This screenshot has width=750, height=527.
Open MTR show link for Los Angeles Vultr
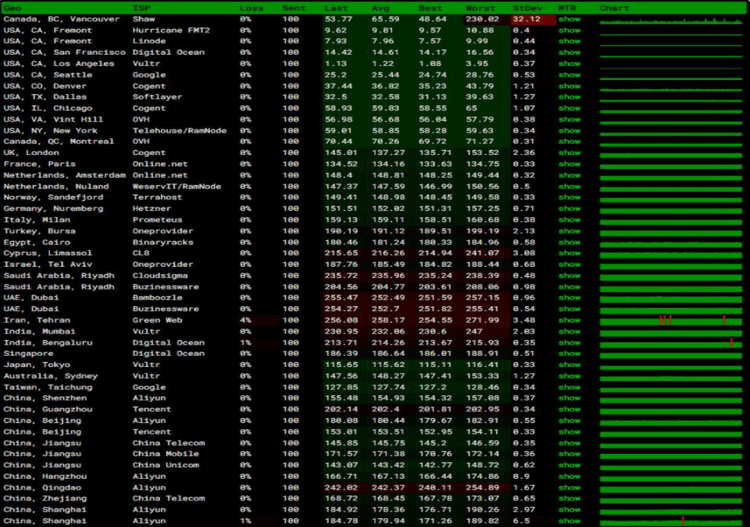569,63
